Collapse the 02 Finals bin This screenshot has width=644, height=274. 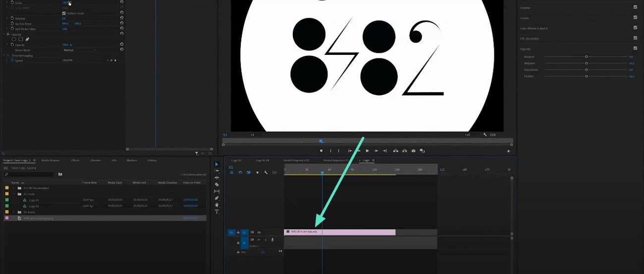pyautogui.click(x=14, y=194)
